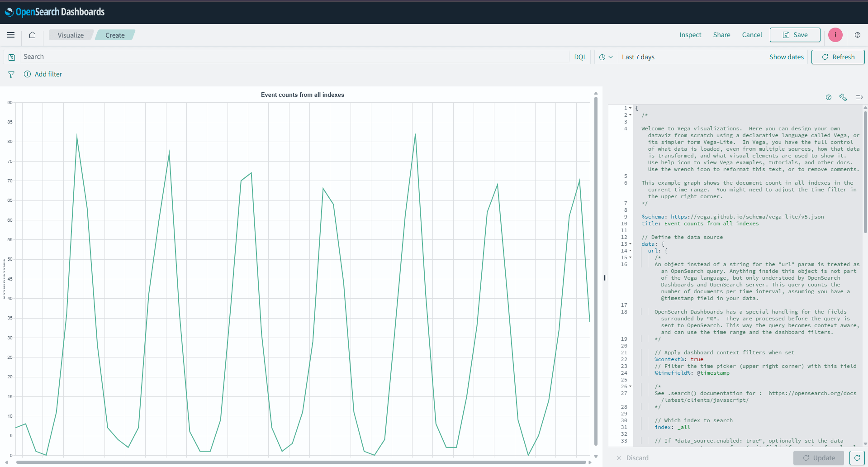Open the user profile avatar

coord(835,35)
